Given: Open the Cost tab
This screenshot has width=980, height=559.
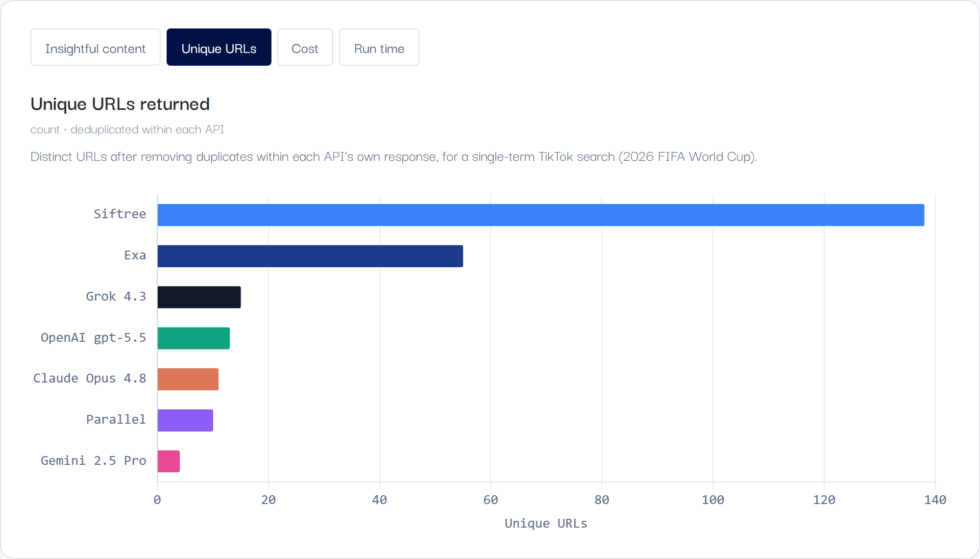Looking at the screenshot, I should point(305,47).
